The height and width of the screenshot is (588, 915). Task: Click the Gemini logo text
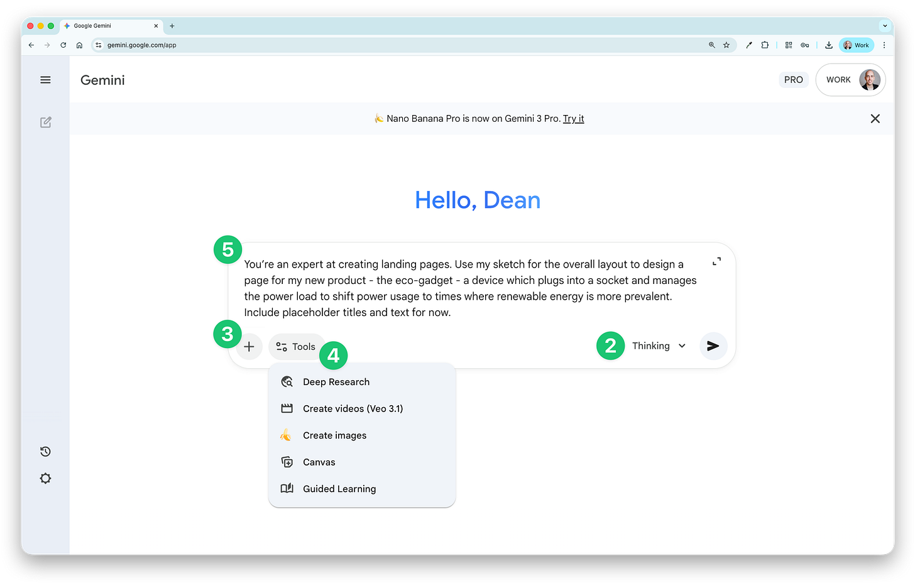[102, 80]
